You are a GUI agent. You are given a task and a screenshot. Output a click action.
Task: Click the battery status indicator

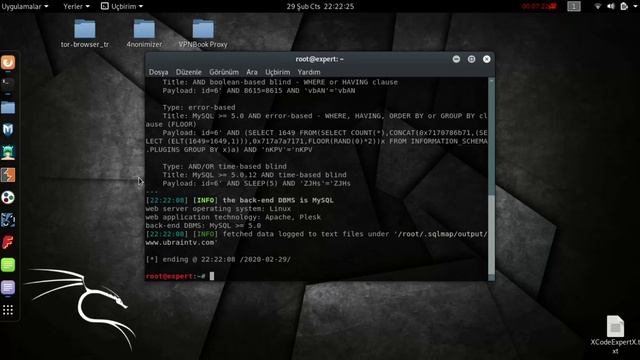pyautogui.click(x=624, y=6)
